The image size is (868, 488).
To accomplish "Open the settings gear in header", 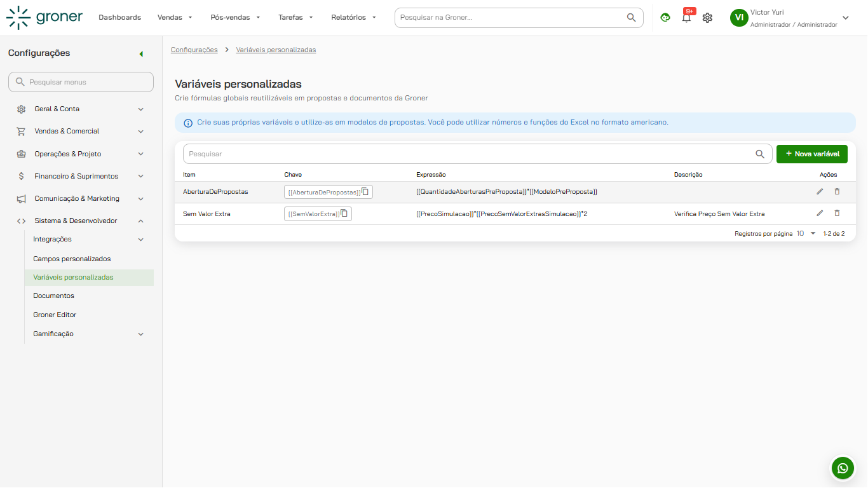I will click(x=707, y=18).
